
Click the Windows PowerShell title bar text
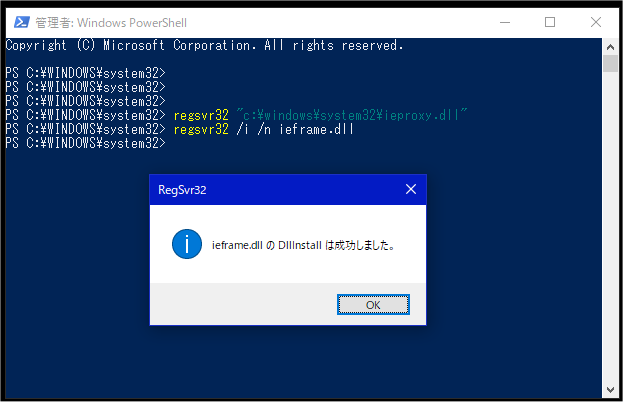tap(111, 23)
